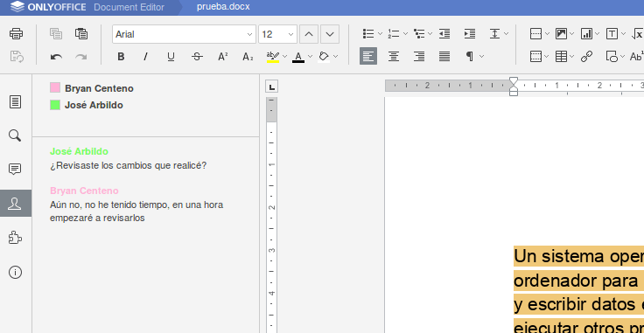The height and width of the screenshot is (333, 644).
Task: Open the Search panel in sidebar
Action: (15, 135)
